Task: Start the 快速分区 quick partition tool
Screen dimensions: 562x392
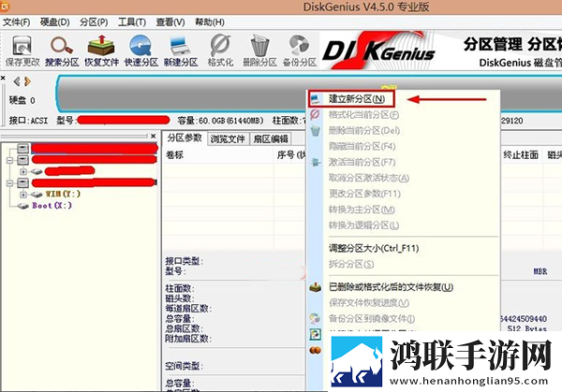Action: (140, 51)
